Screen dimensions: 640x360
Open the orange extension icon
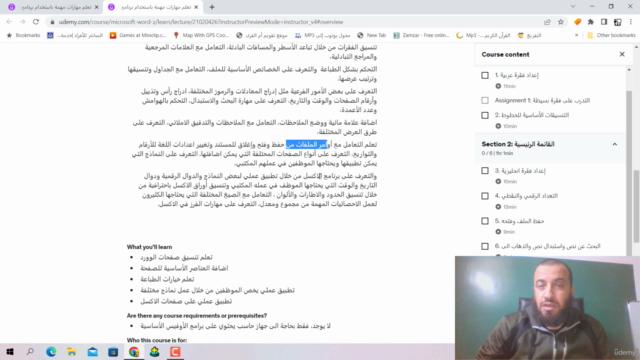[x=577, y=22]
